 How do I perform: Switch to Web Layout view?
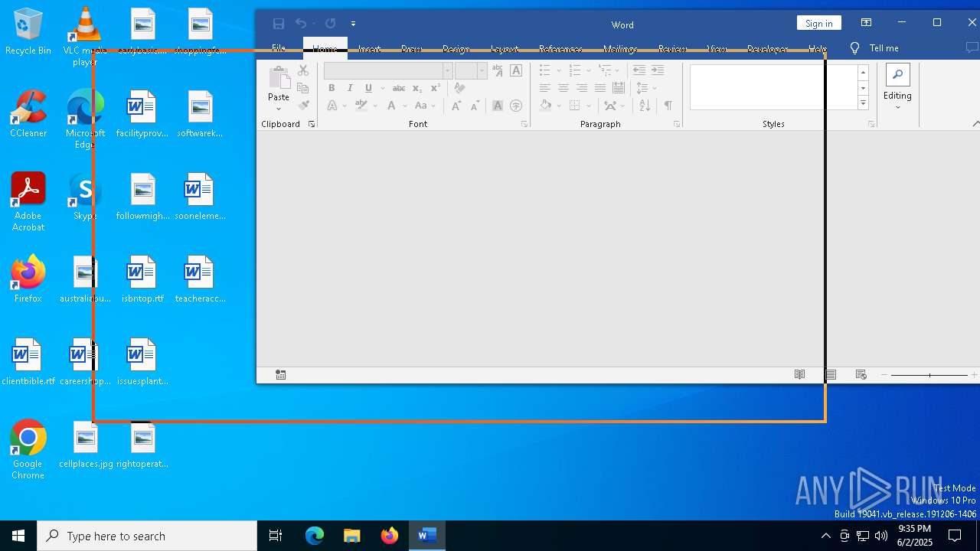[x=861, y=374]
